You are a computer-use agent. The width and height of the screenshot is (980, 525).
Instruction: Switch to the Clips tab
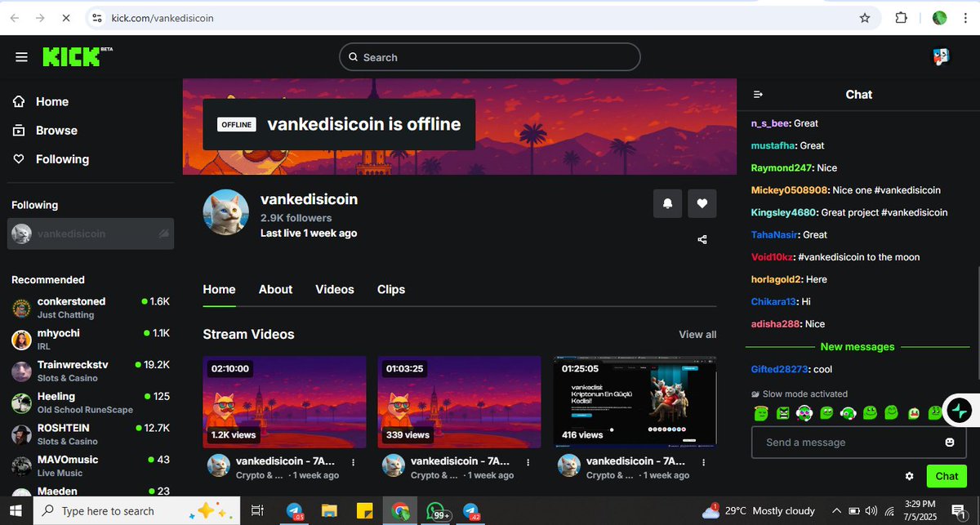[x=391, y=290]
